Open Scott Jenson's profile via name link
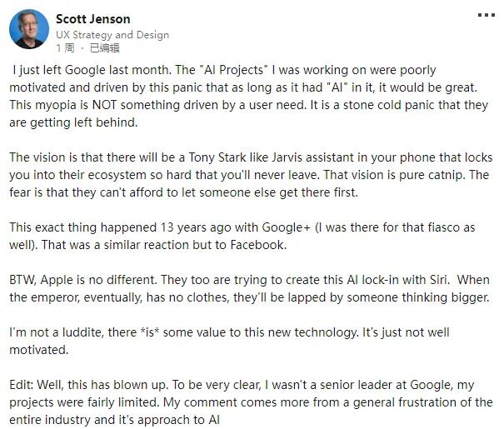Screen dimensions: 504x429 coord(92,18)
